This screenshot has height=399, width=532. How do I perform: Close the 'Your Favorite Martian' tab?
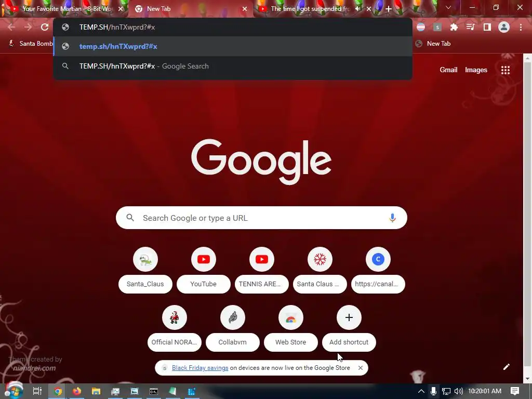point(120,9)
